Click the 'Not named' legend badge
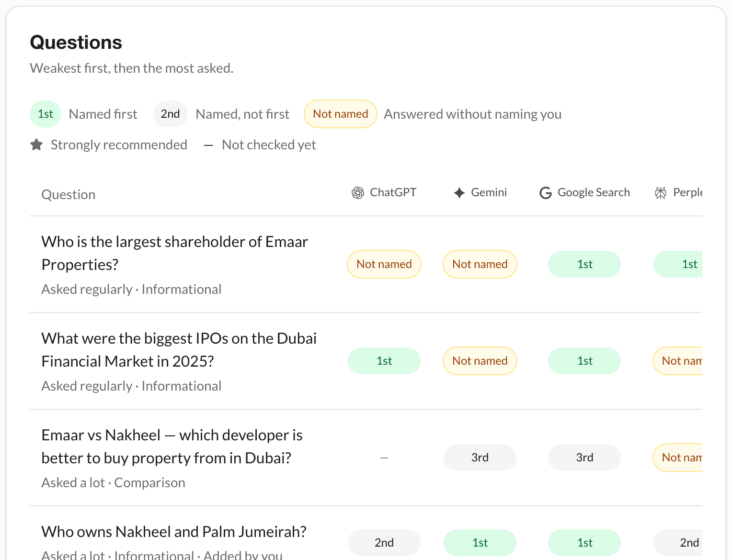The width and height of the screenshot is (732, 560). pos(341,114)
